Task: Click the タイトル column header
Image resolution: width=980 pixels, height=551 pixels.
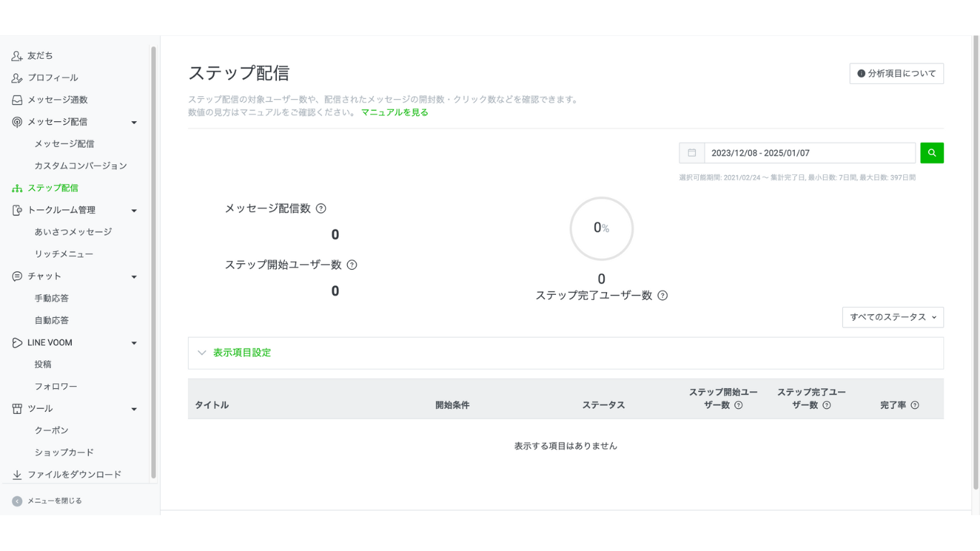Action: tap(212, 405)
